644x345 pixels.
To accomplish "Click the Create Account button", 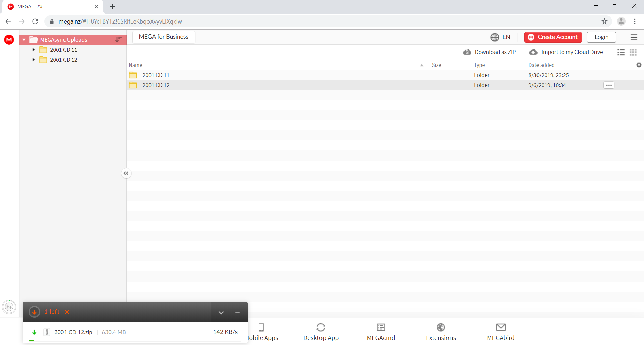I will click(x=553, y=37).
